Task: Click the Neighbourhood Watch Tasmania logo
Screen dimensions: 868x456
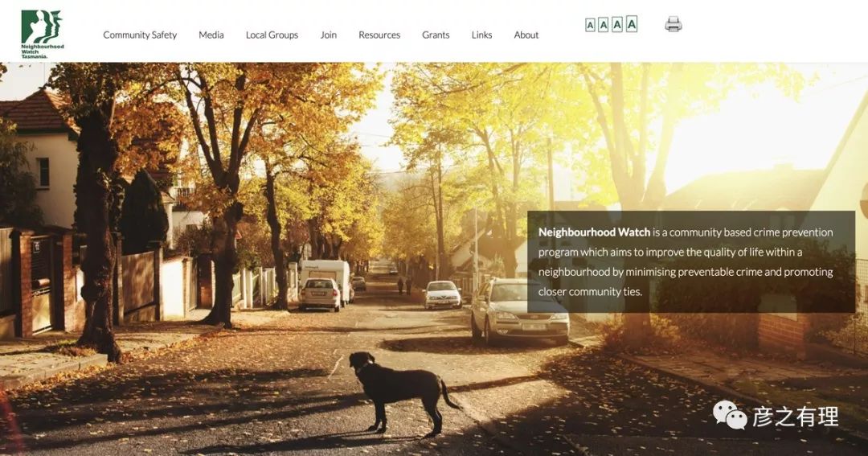Action: [43, 35]
